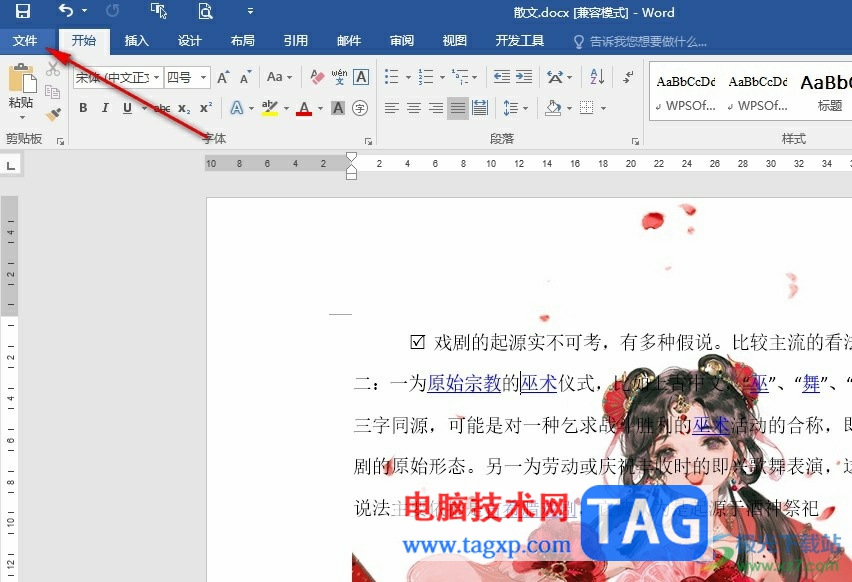852x582 pixels.
Task: Activate the Format Painter brush
Action: point(53,114)
